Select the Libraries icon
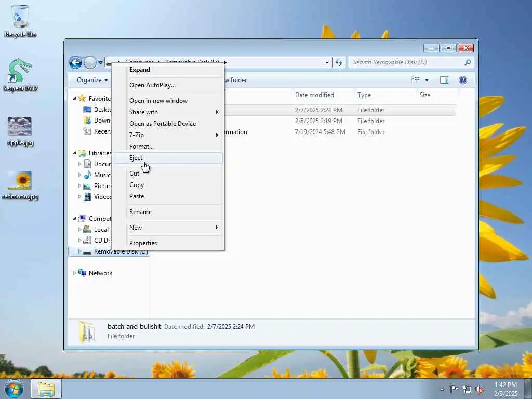This screenshot has width=532, height=399. [82, 153]
